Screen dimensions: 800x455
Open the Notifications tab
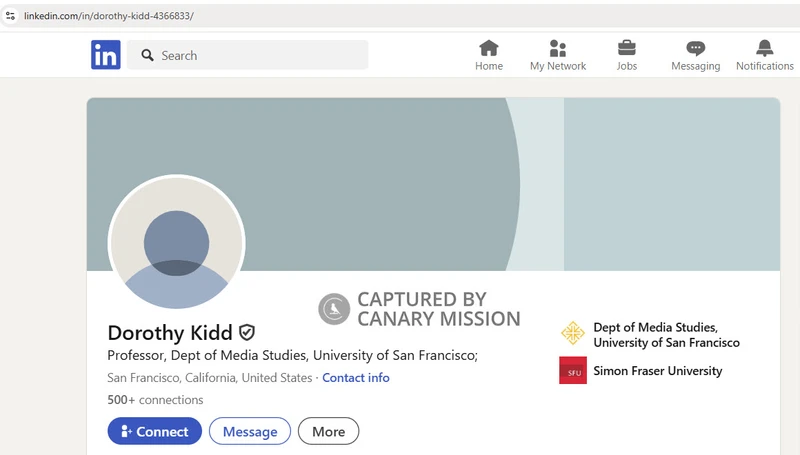[764, 56]
